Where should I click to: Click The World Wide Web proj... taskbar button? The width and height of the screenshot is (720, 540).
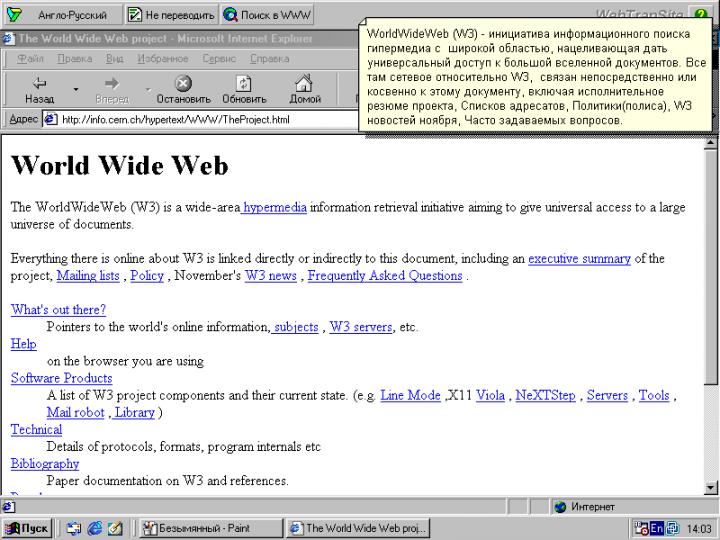pos(358,528)
